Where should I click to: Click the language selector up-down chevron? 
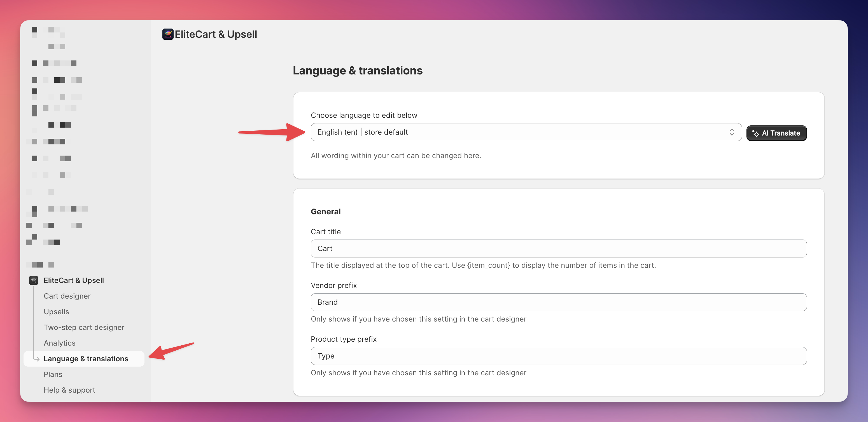[x=732, y=132]
